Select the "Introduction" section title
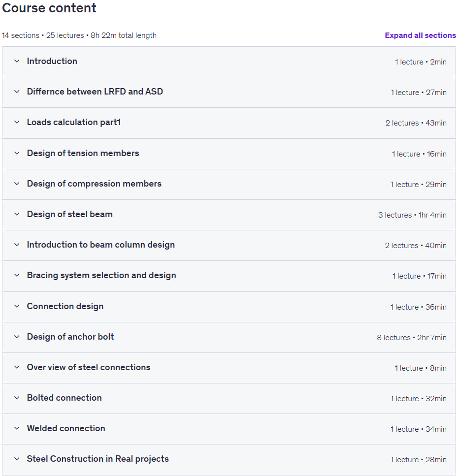The image size is (457, 476). [52, 61]
